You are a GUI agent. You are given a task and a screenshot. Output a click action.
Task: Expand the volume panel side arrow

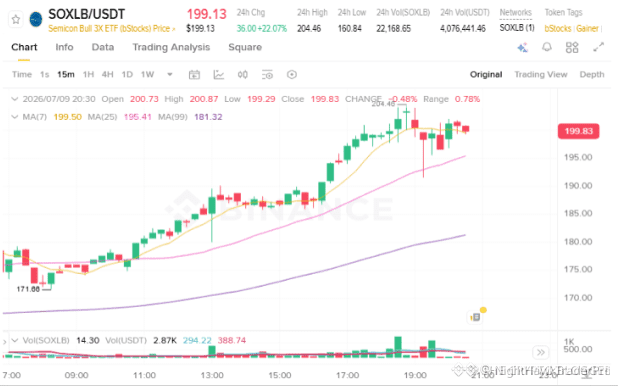coord(5,341)
